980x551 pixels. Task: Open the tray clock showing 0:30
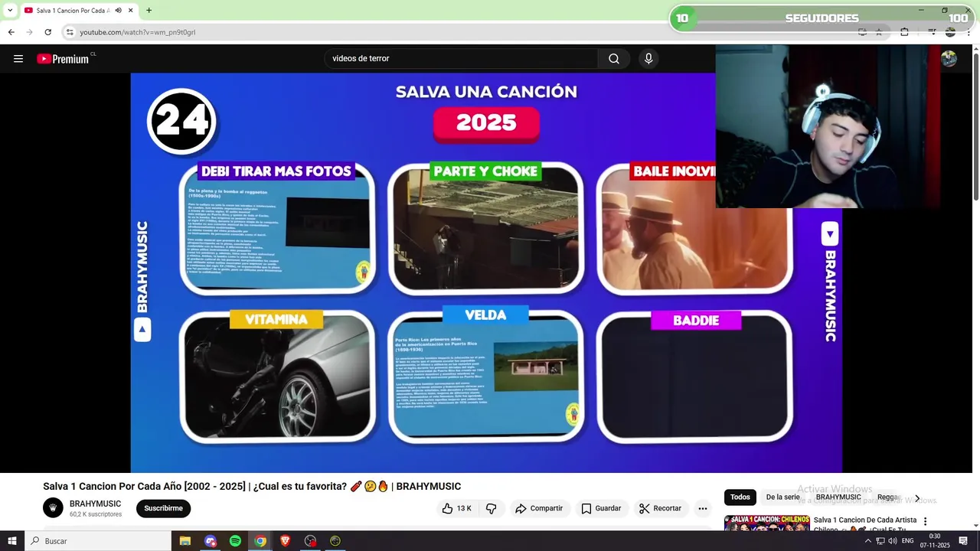[935, 541]
